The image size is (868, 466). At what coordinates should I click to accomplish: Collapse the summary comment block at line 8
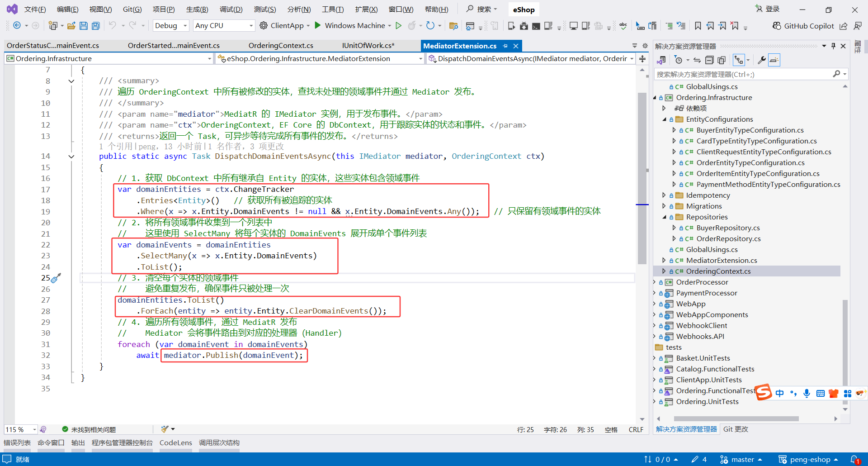71,81
